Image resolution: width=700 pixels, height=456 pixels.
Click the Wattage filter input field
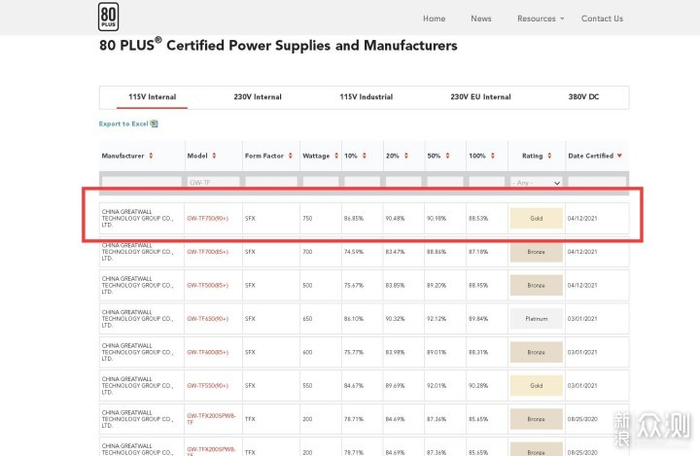pyautogui.click(x=321, y=183)
